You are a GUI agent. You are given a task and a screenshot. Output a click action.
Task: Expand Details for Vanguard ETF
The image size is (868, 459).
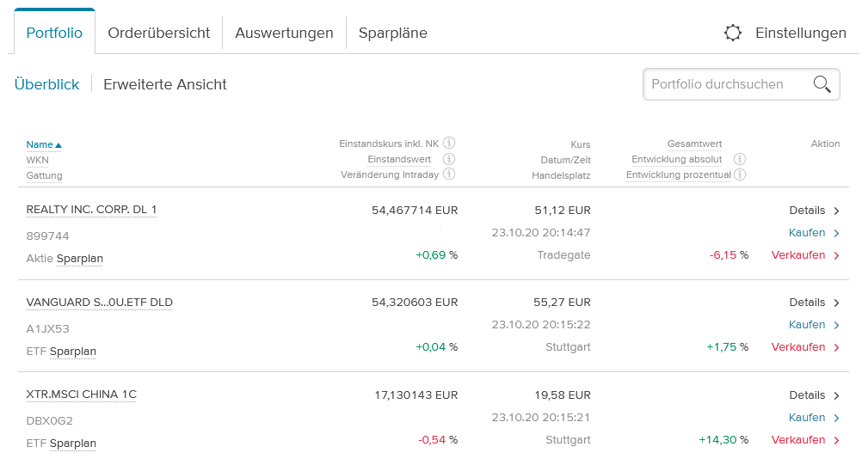point(814,303)
